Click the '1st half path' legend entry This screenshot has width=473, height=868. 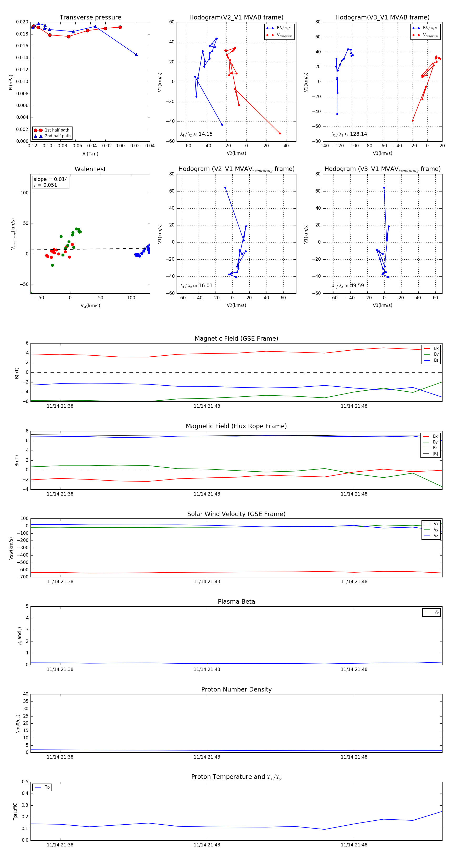[52, 130]
